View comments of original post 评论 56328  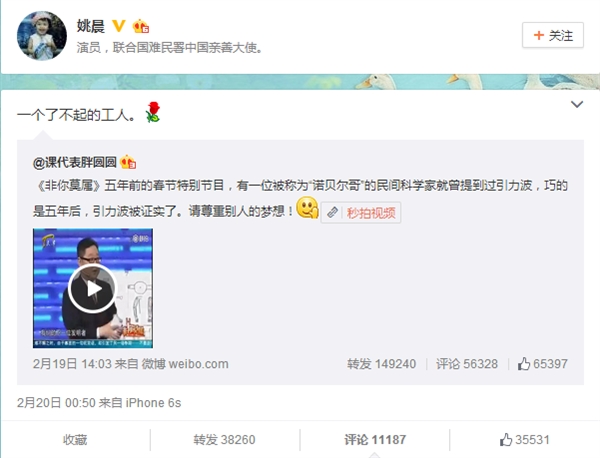click(x=467, y=363)
